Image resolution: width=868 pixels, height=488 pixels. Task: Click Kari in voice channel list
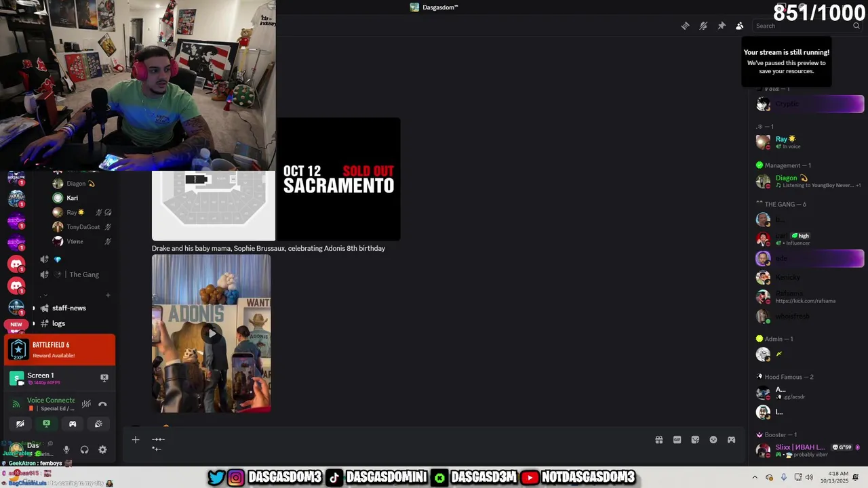tap(72, 198)
